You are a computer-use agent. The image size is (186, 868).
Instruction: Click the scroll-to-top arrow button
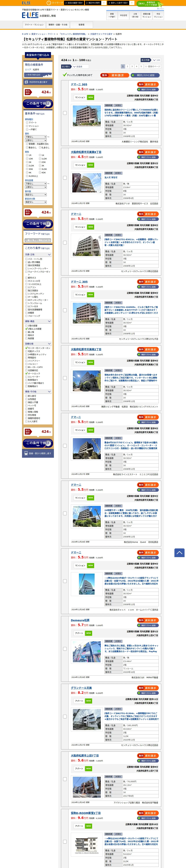[x=179, y=553]
